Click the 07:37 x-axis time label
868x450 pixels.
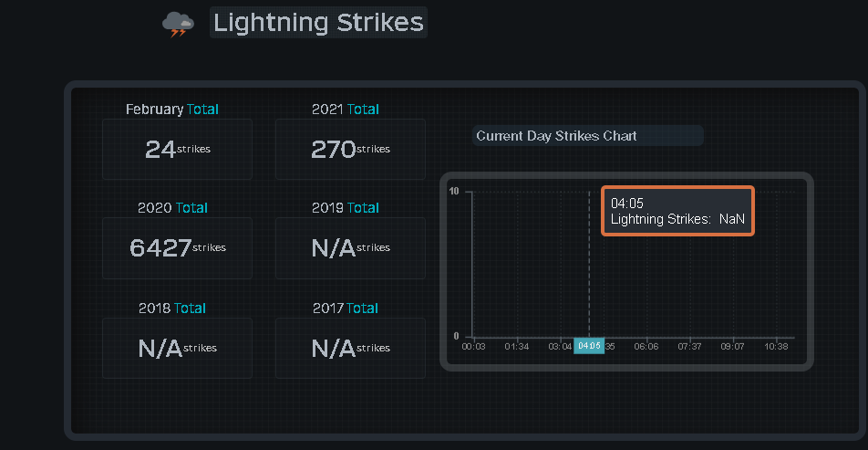tap(689, 346)
